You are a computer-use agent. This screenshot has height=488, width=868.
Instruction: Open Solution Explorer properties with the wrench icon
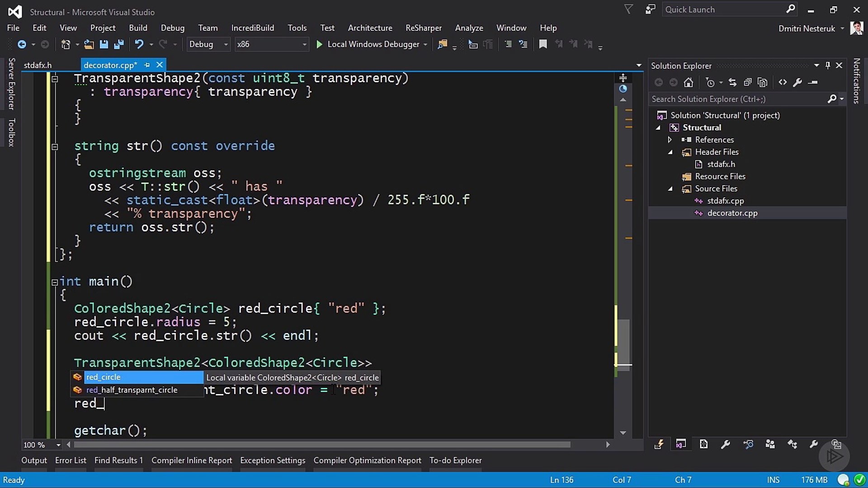tap(798, 82)
